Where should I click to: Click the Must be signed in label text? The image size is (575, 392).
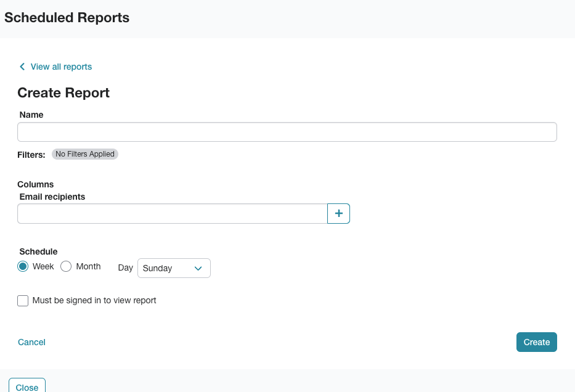click(94, 300)
